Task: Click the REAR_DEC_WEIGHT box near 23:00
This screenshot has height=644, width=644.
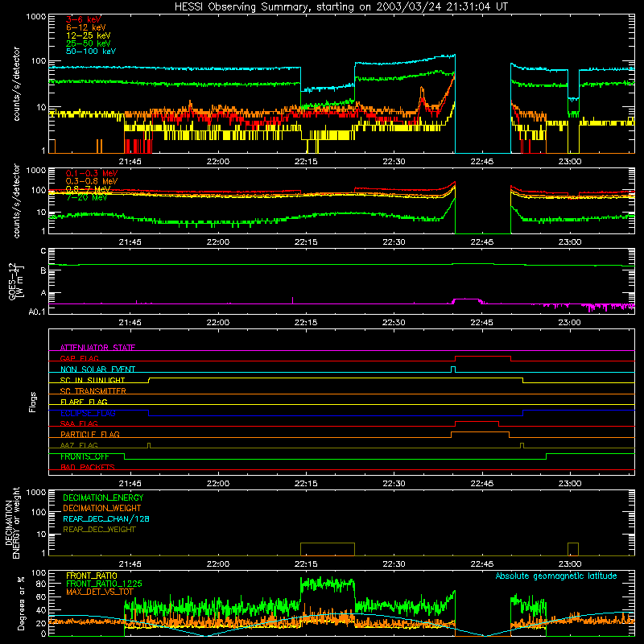Action: (573, 549)
